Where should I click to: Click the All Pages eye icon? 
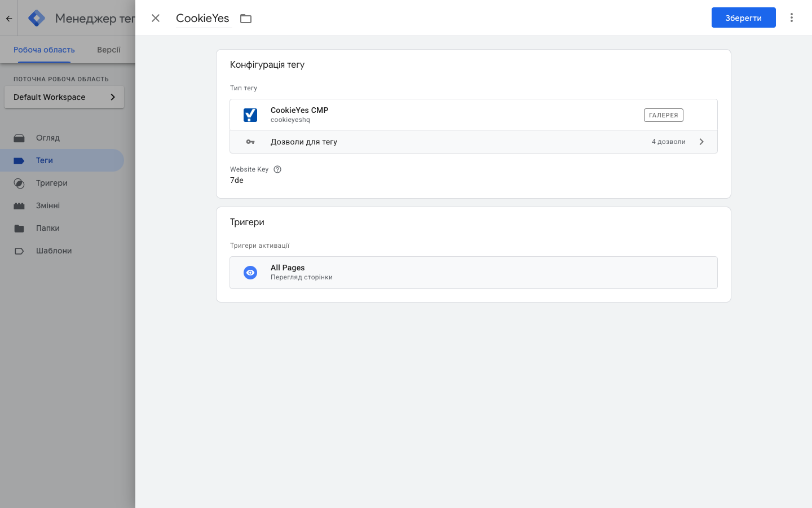(x=250, y=273)
